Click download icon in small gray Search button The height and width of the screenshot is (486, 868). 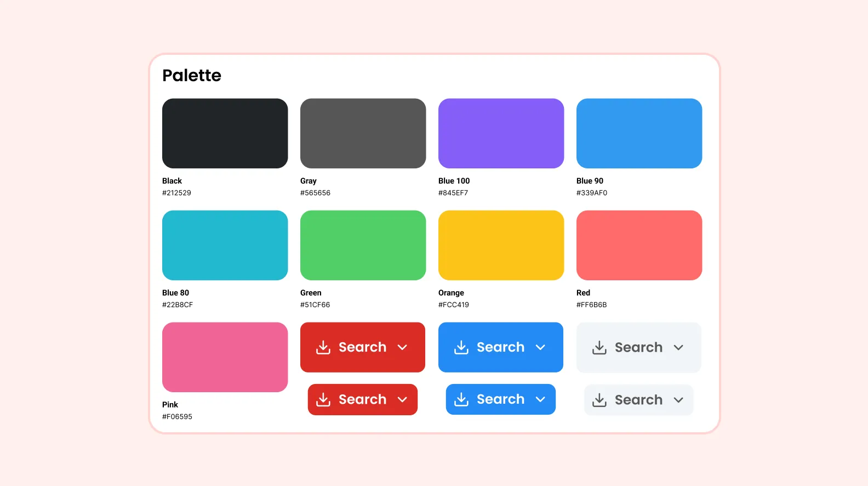click(x=599, y=400)
